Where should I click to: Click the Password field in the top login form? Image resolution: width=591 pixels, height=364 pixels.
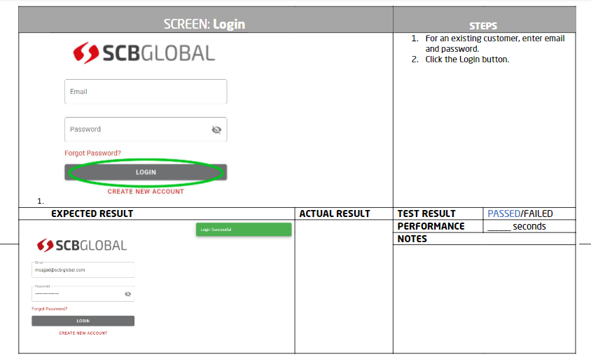(146, 129)
